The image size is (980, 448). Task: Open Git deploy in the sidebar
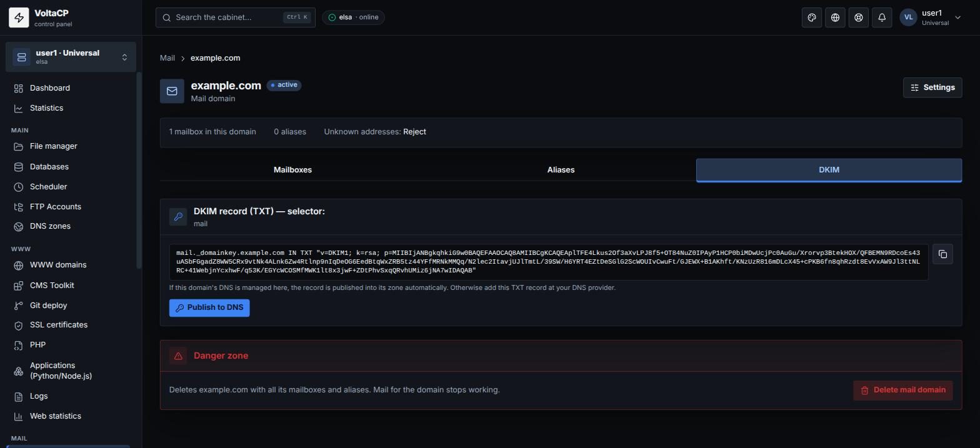tap(67, 306)
